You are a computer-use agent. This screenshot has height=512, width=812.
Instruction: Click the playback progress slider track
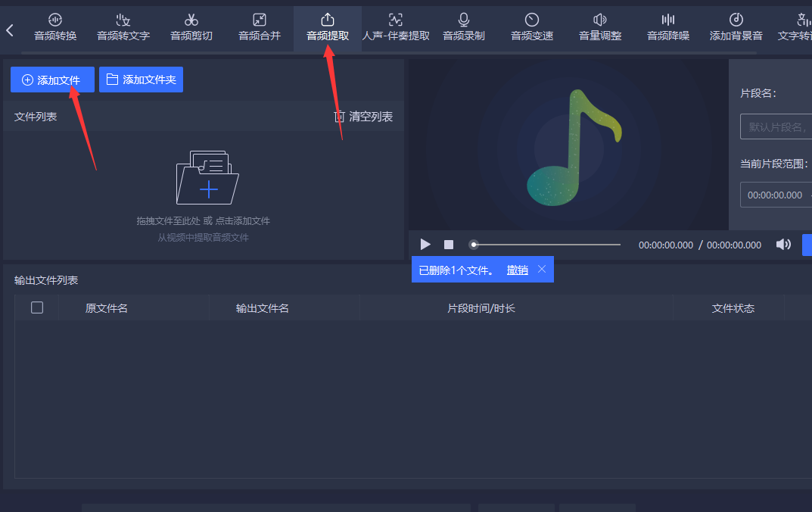click(x=545, y=245)
